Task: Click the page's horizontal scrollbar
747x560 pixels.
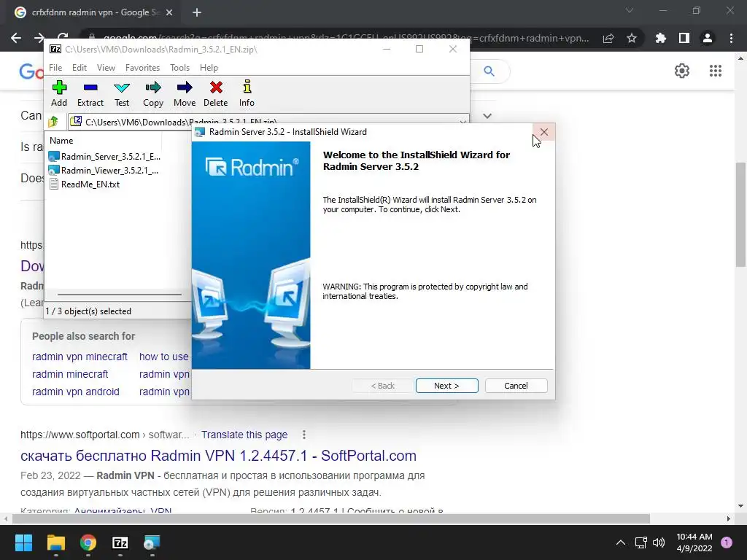Action: coord(331,518)
